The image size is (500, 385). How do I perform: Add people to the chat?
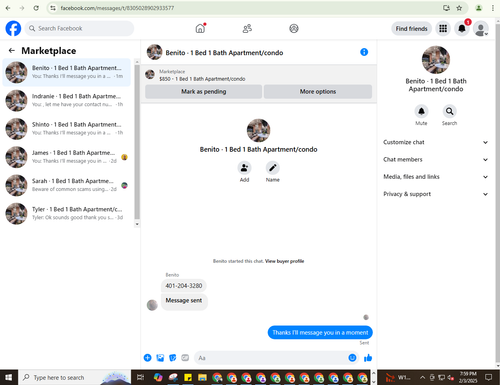[x=244, y=168]
